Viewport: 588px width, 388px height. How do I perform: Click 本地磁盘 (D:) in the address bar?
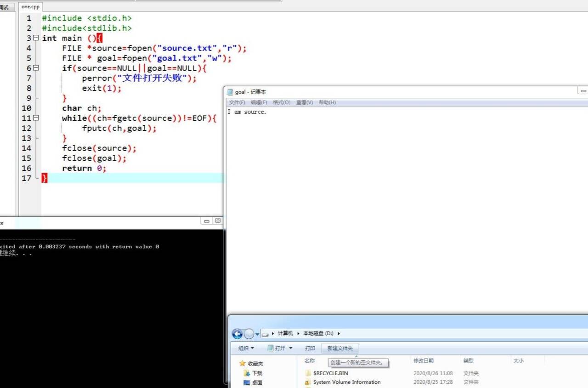(x=318, y=333)
